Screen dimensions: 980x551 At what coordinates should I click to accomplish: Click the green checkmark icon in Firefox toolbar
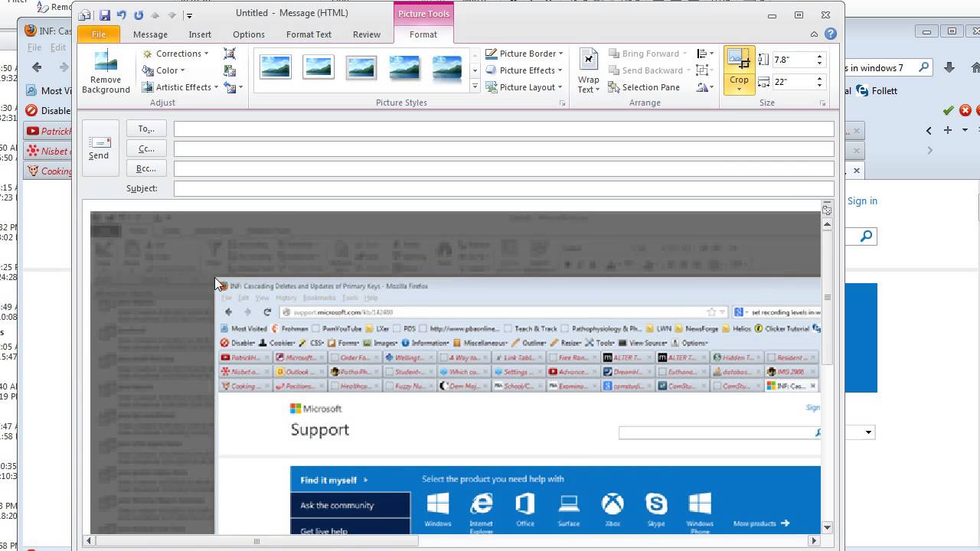(949, 110)
